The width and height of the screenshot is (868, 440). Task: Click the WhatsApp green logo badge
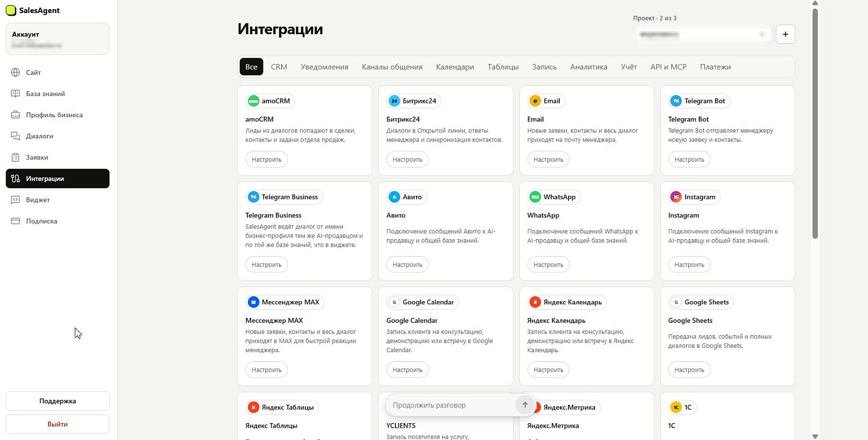point(535,197)
